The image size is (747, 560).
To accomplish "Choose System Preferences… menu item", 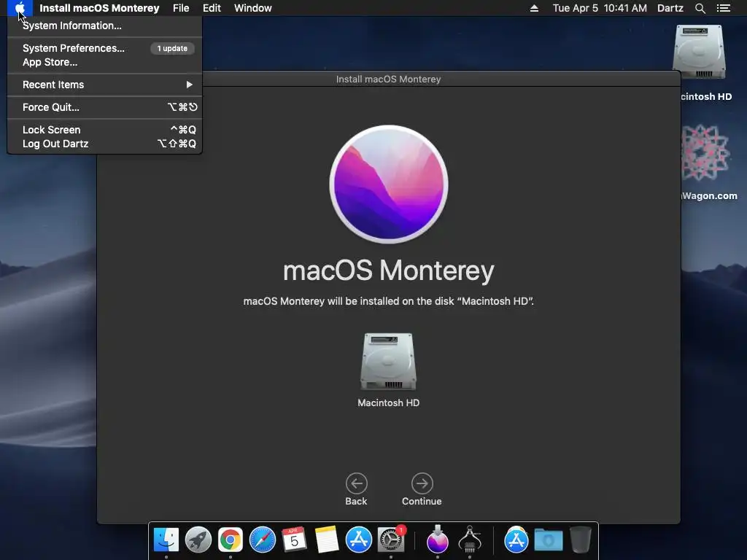I will point(105,48).
